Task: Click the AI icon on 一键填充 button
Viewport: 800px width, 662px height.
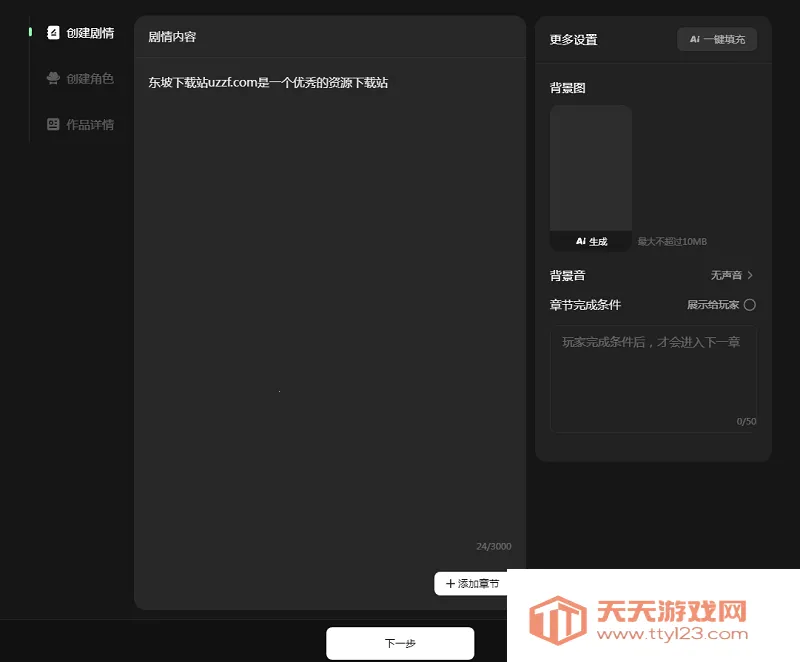Action: pyautogui.click(x=694, y=39)
